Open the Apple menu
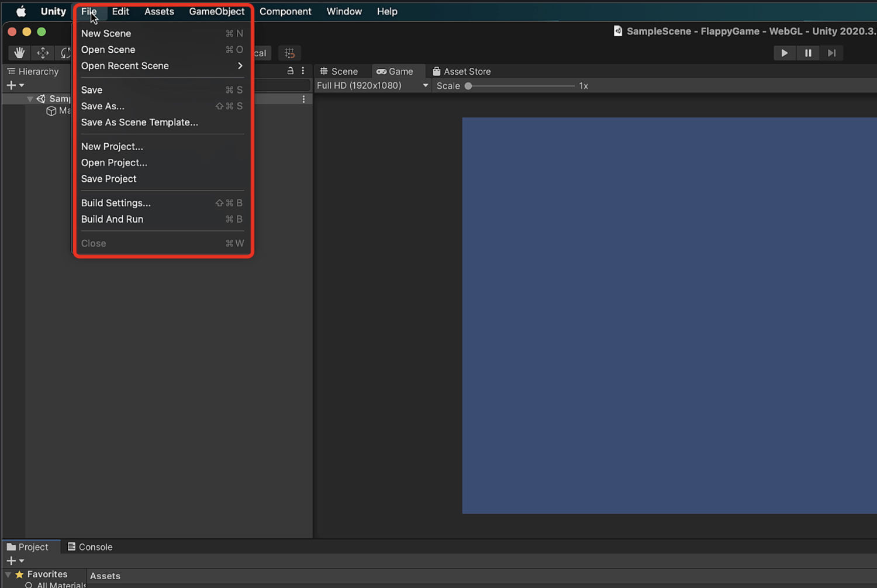877x588 pixels. pyautogui.click(x=21, y=11)
